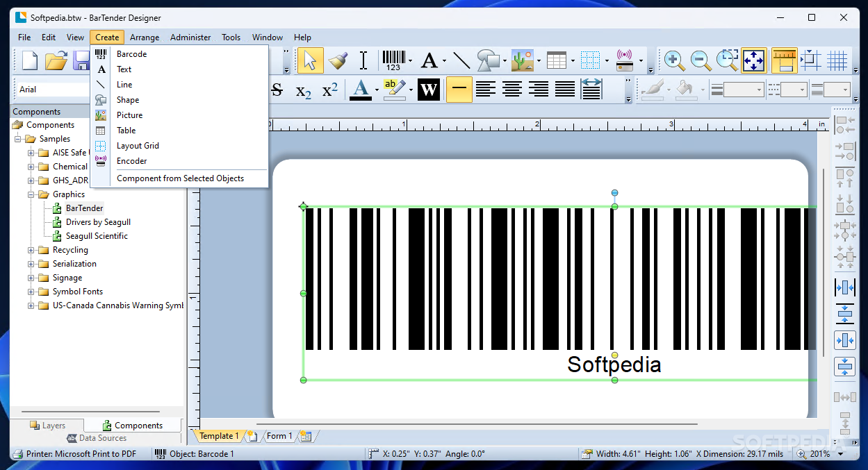Image resolution: width=868 pixels, height=470 pixels.
Task: Toggle superscript formatting
Action: (x=330, y=90)
